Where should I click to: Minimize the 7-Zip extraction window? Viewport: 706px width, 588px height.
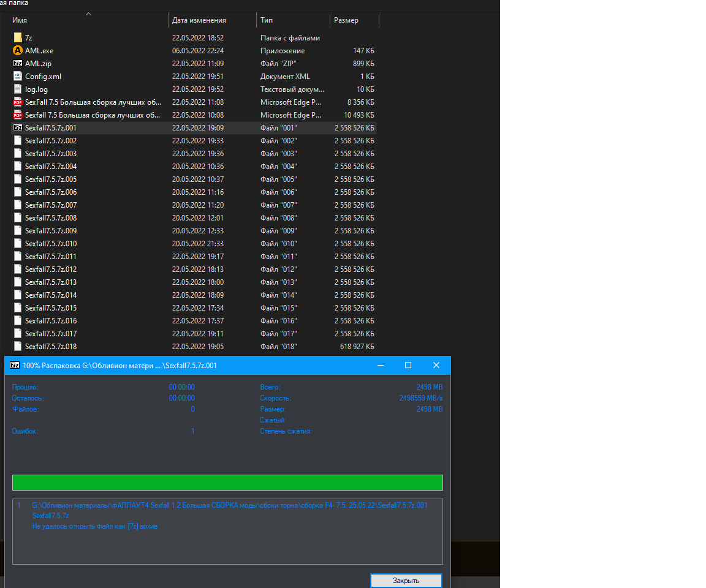coord(381,365)
